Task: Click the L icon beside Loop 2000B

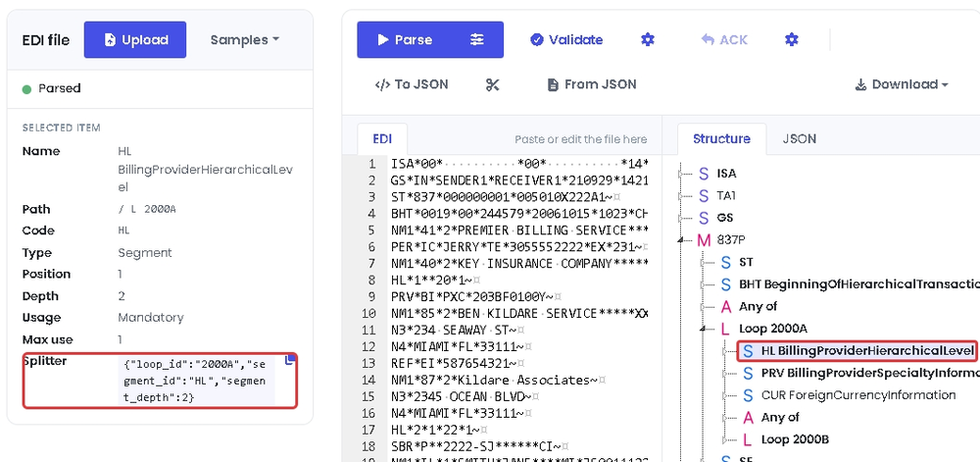Action: pos(748,439)
